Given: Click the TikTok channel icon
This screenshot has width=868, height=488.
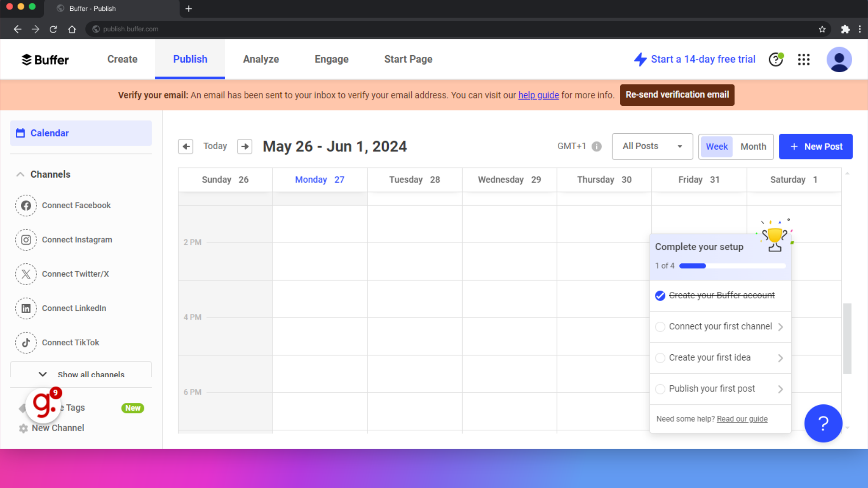Looking at the screenshot, I should pos(26,343).
